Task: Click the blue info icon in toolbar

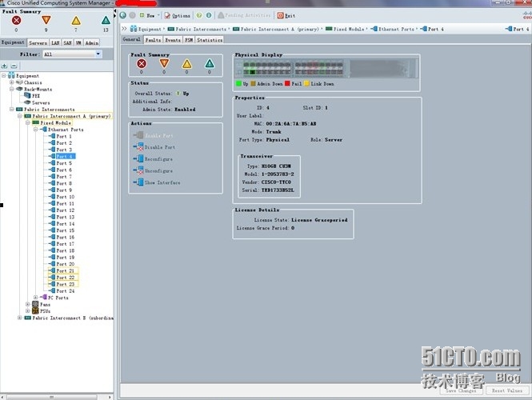Action: pyautogui.click(x=209, y=15)
